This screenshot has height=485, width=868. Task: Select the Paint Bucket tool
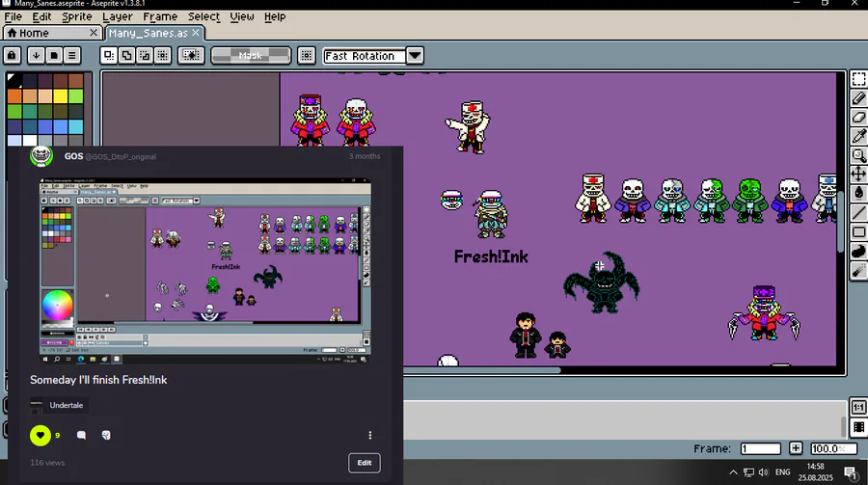858,193
